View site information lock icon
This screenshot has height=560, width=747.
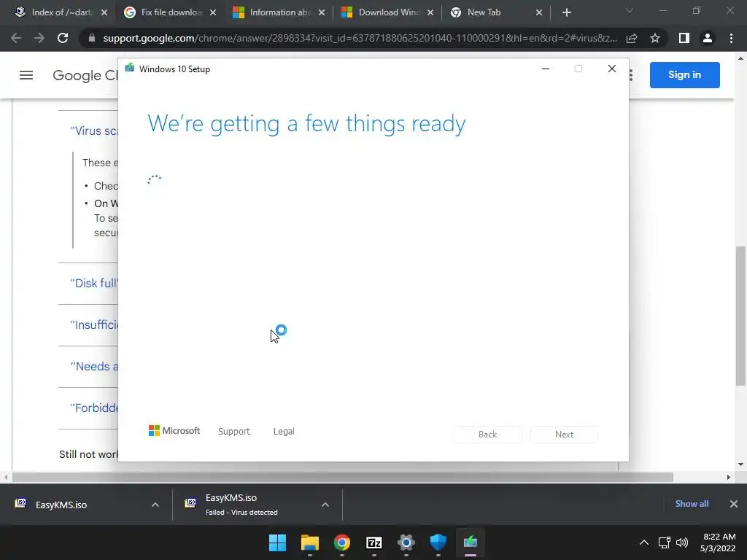tap(92, 38)
